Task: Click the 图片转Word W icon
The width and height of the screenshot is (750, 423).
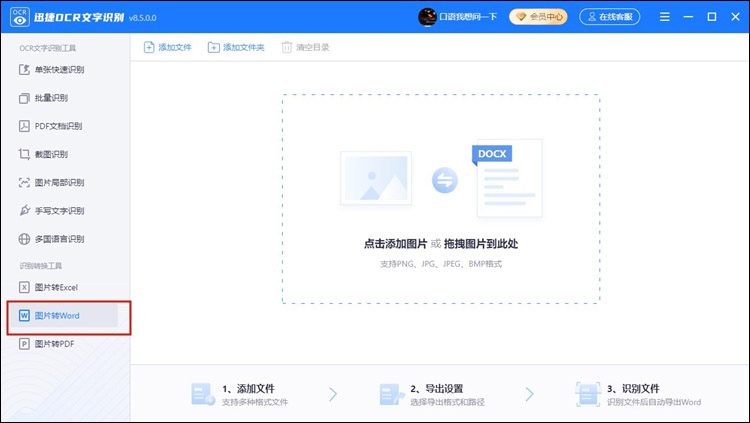Action: 24,316
